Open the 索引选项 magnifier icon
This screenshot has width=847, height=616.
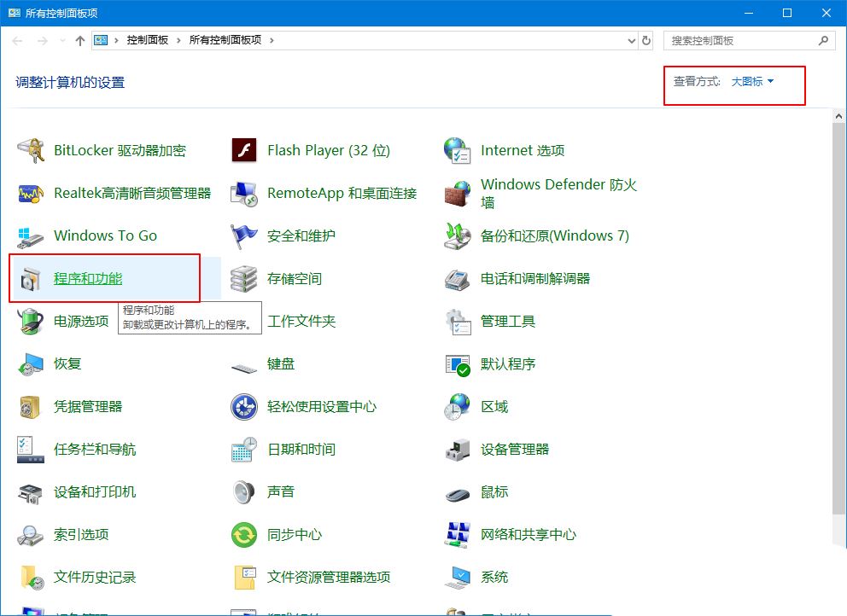click(30, 535)
